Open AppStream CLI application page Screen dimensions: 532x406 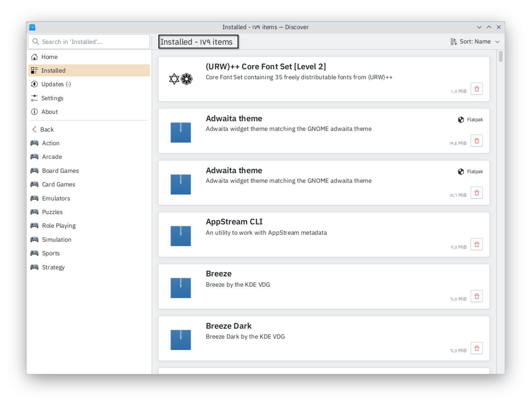324,234
